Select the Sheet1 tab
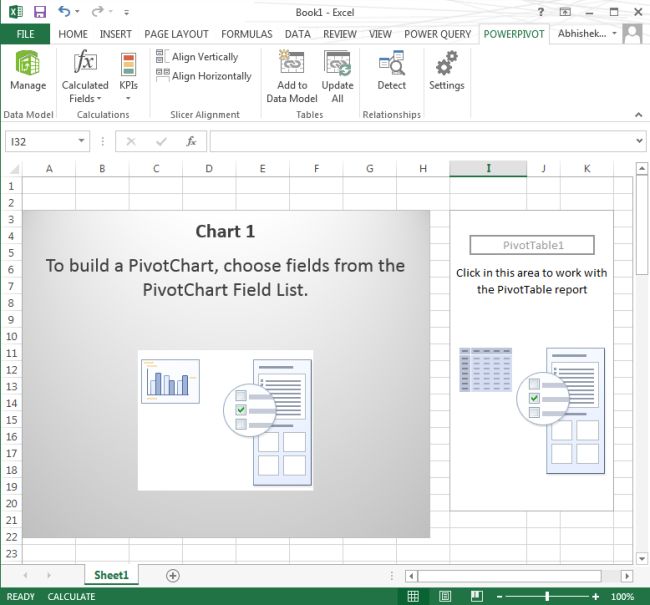This screenshot has width=650, height=605. tap(111, 575)
